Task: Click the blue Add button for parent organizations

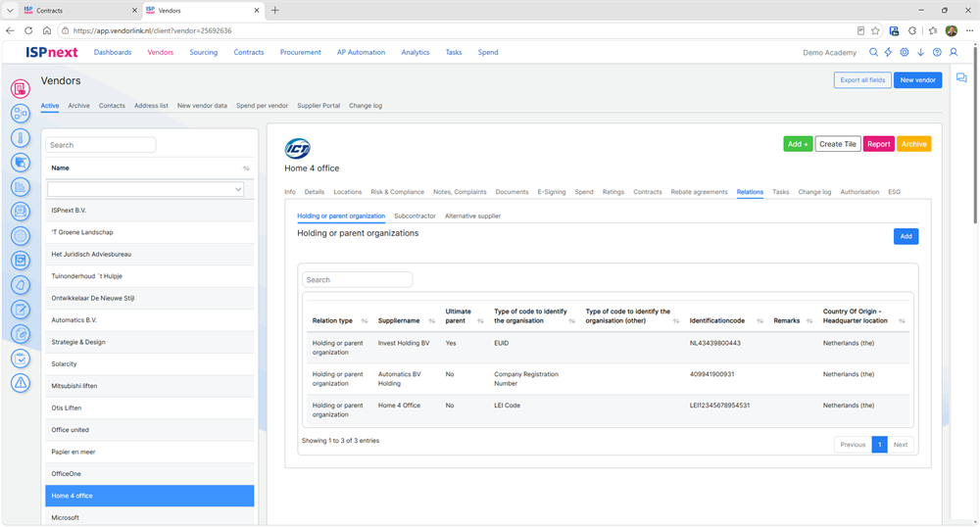Action: 906,237
